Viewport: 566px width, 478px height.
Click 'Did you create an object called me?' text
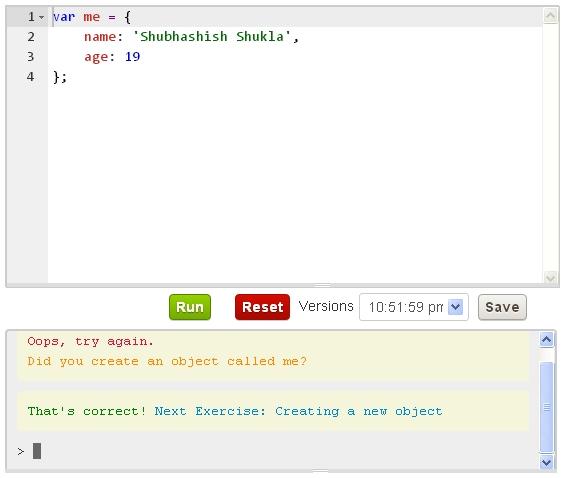click(x=167, y=361)
